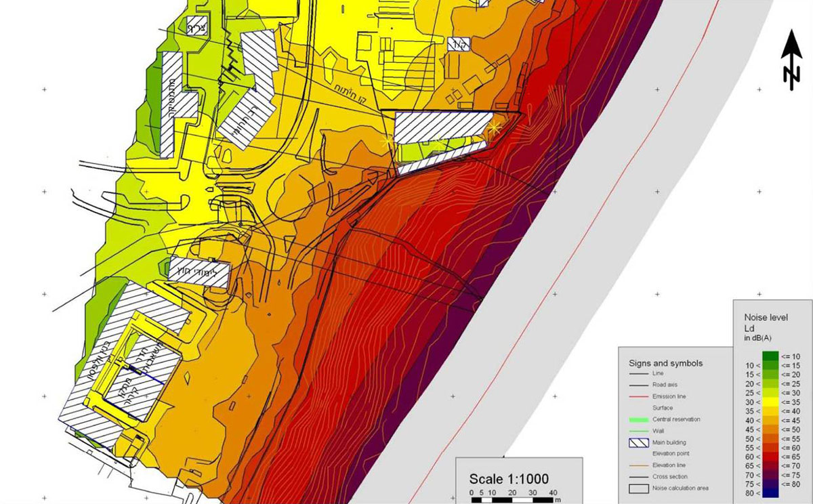Click the 'Road axis' legend label
Viewport: 813px width, 504px height.
[665, 385]
